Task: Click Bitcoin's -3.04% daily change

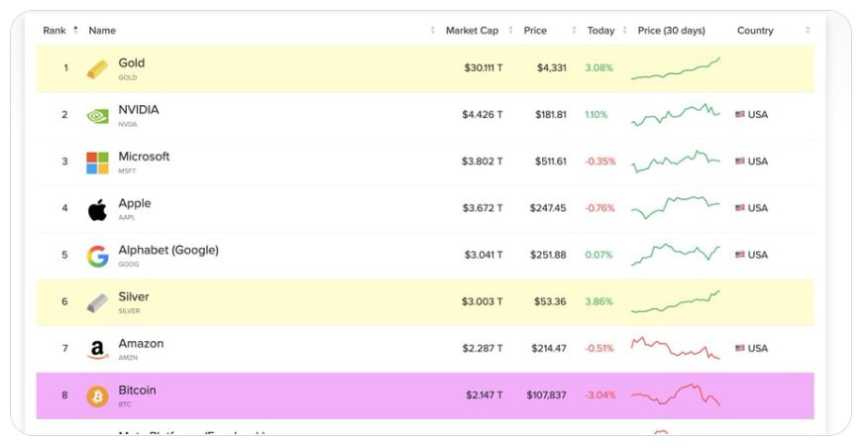Action: pyautogui.click(x=600, y=395)
